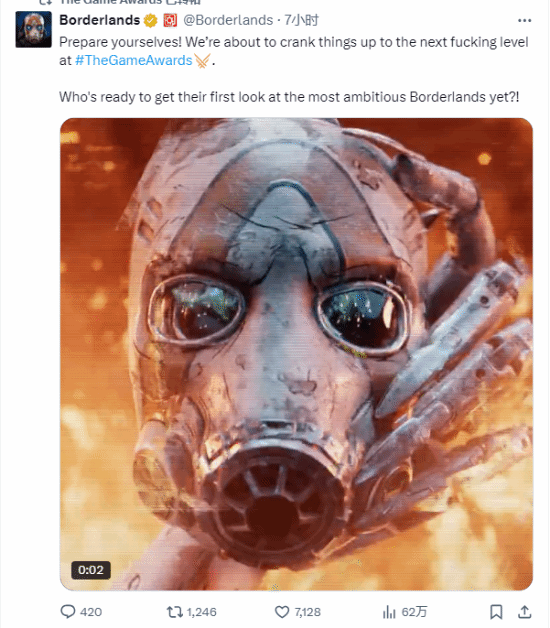Open the #TheGameAwards hashtag link
550x628 pixels.
click(133, 60)
